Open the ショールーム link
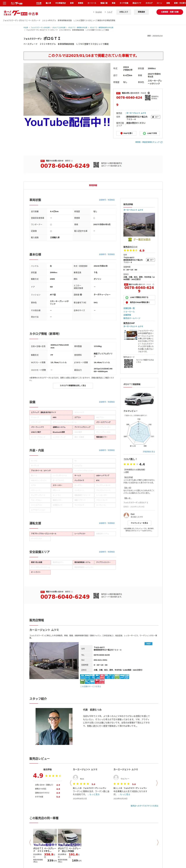This screenshot has height=868, width=186. pos(129,312)
